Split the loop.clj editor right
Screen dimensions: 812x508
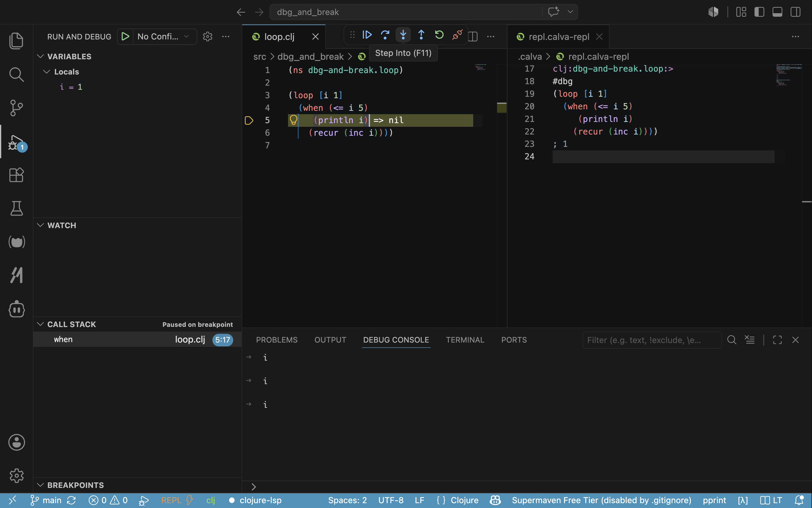(x=473, y=36)
